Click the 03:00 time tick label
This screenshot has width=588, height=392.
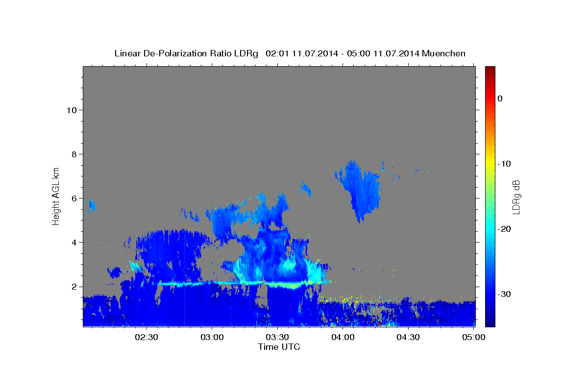[212, 337]
